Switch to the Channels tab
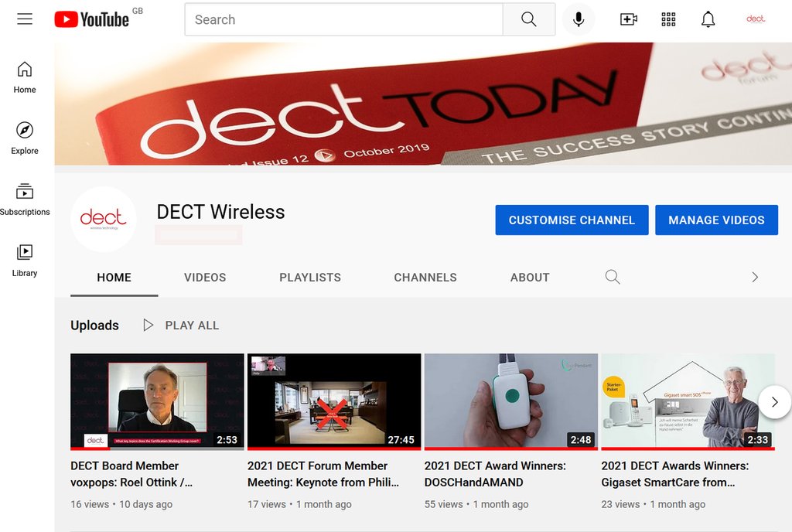792x532 pixels. click(x=425, y=277)
